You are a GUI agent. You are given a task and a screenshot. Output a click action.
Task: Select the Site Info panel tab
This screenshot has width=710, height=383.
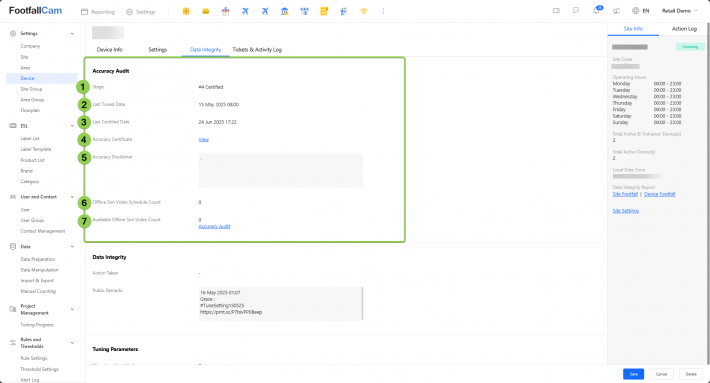[633, 29]
